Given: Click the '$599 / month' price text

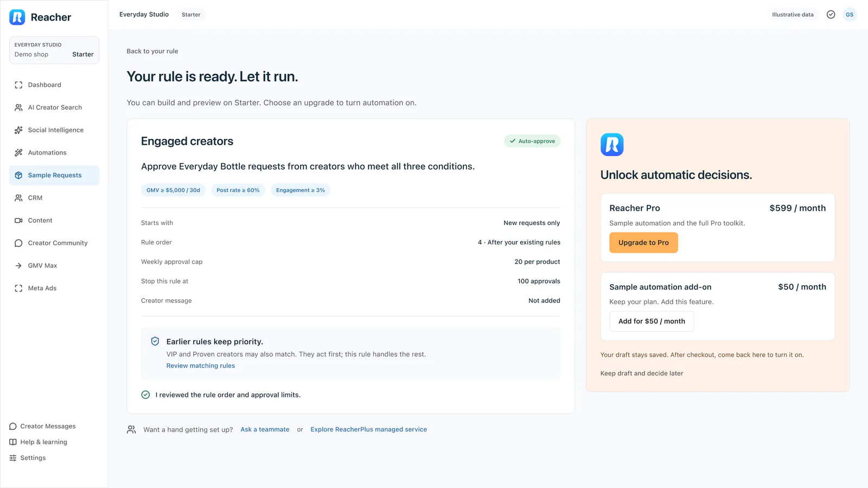Looking at the screenshot, I should [x=797, y=208].
